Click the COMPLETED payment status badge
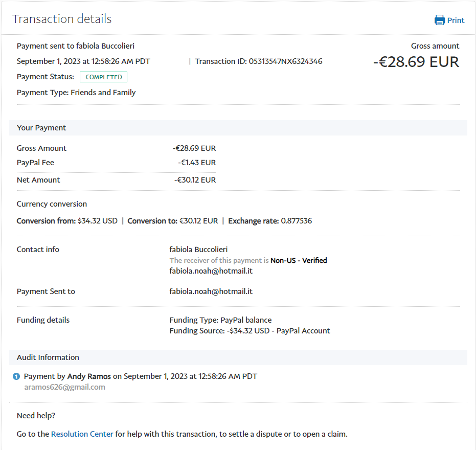Screen dimensions: 476x450 (x=103, y=77)
